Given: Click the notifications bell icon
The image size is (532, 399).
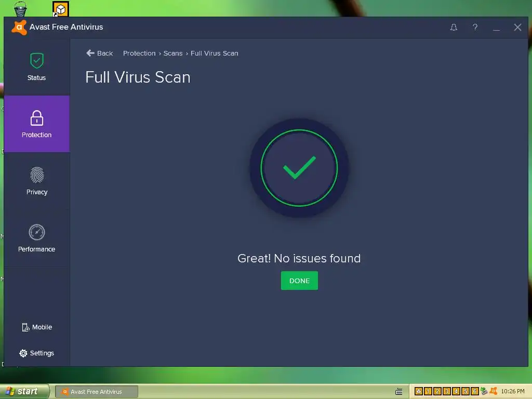Looking at the screenshot, I should pyautogui.click(x=454, y=27).
